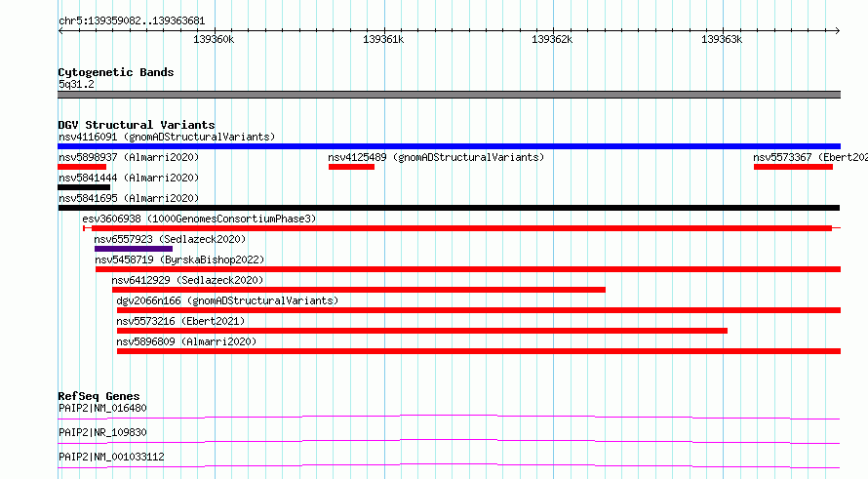
Task: Open the nsv5458719 (ByrskaBishop2022) label
Action: pyautogui.click(x=179, y=259)
